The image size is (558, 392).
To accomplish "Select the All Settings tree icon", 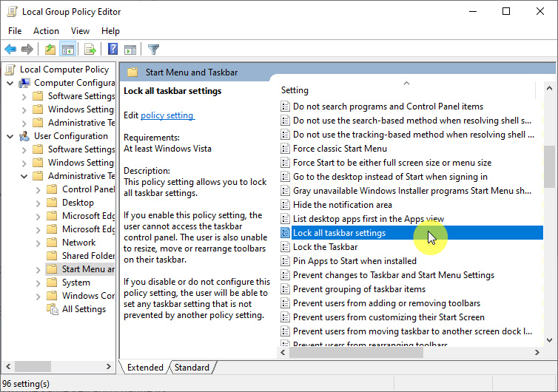I will coord(53,309).
